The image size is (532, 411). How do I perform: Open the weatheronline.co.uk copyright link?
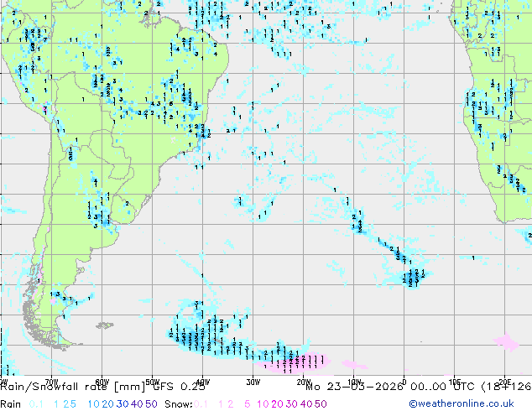[x=462, y=404]
